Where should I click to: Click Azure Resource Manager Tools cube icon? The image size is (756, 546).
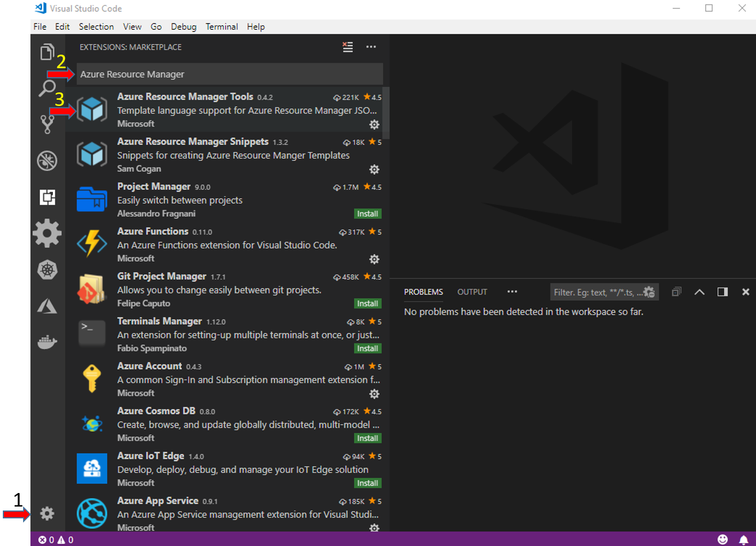click(92, 109)
